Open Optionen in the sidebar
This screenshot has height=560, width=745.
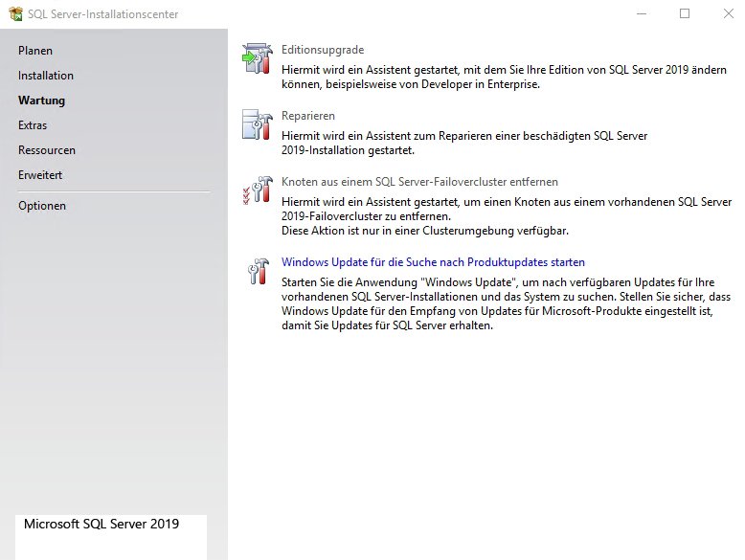tap(42, 206)
